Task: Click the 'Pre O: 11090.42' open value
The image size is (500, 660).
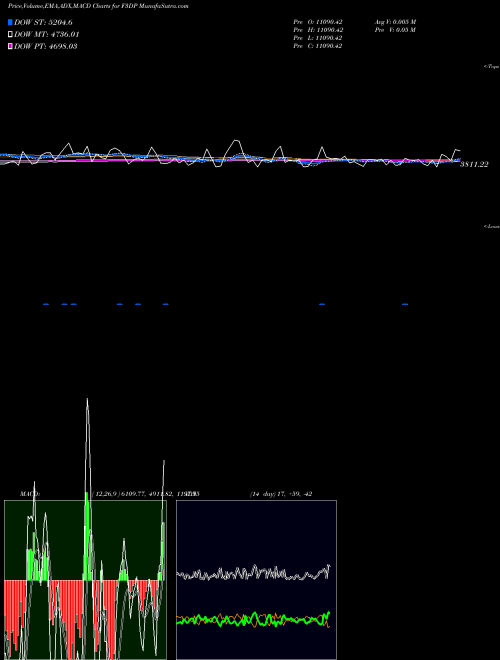Action: [318, 22]
